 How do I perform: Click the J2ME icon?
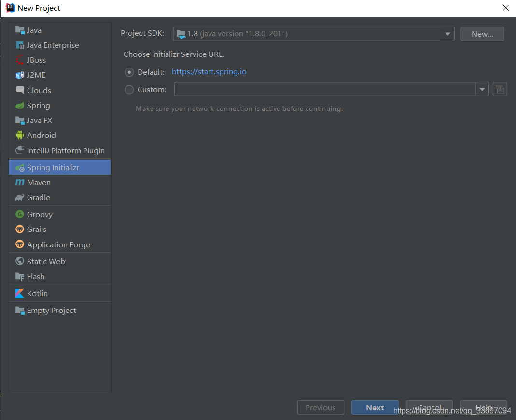(x=20, y=75)
